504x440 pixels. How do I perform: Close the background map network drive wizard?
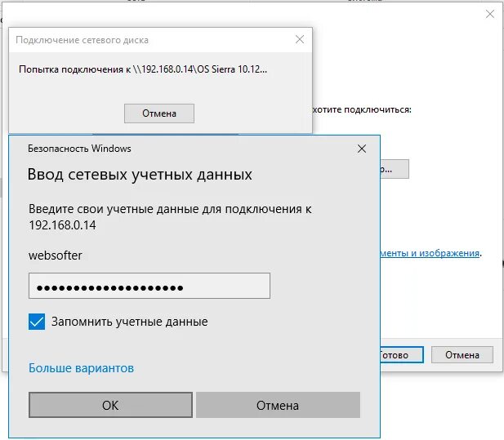click(x=490, y=14)
